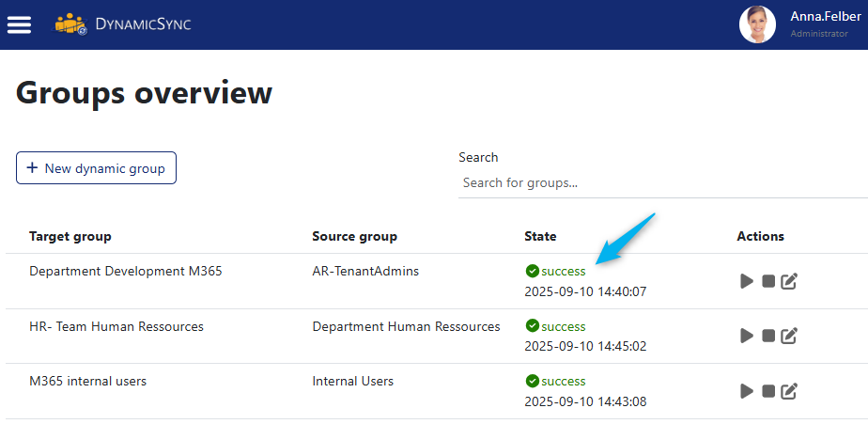Stop sync for Department Development M365
This screenshot has width=868, height=424.
768,281
